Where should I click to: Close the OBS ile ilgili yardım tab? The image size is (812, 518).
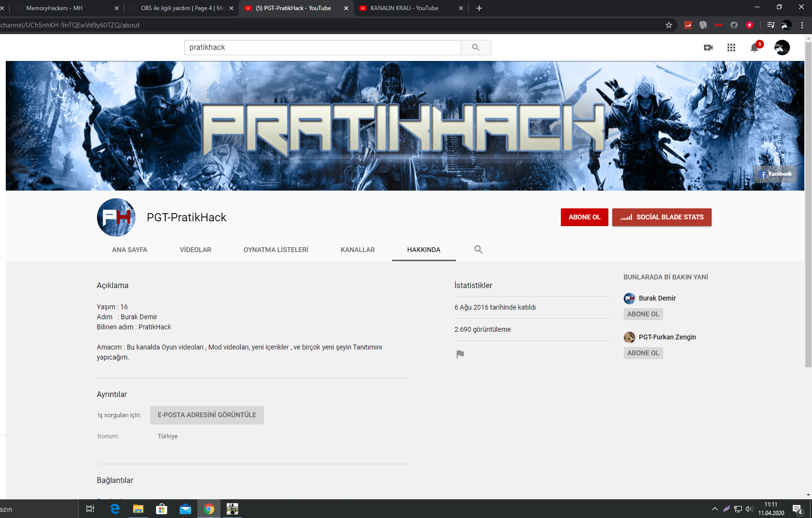231,8
